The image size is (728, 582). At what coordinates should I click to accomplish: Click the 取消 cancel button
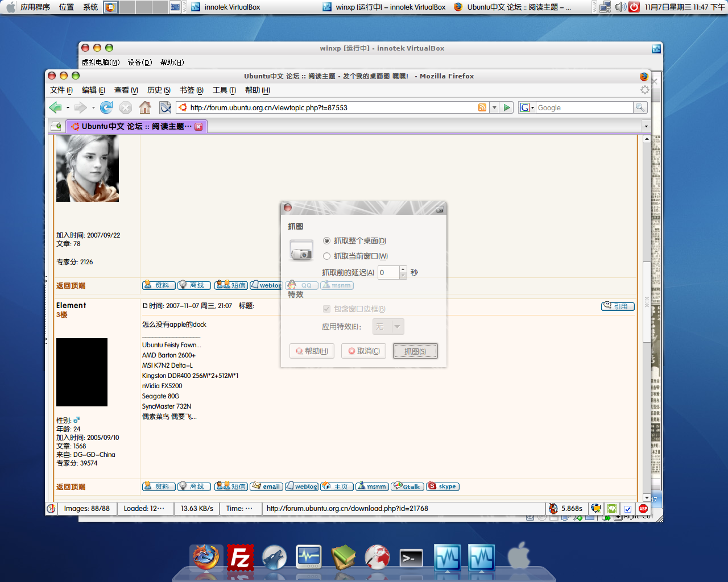pos(364,351)
